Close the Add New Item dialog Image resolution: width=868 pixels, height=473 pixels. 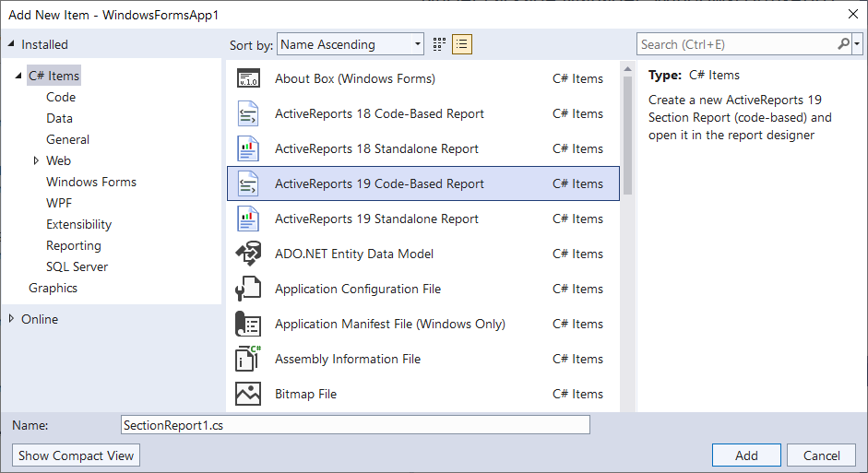(x=853, y=15)
